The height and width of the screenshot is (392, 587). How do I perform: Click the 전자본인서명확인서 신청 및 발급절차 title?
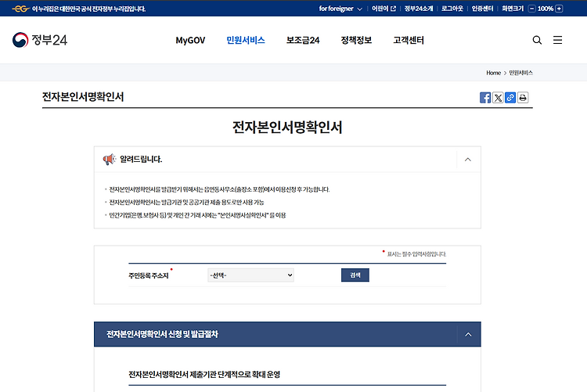pos(162,334)
